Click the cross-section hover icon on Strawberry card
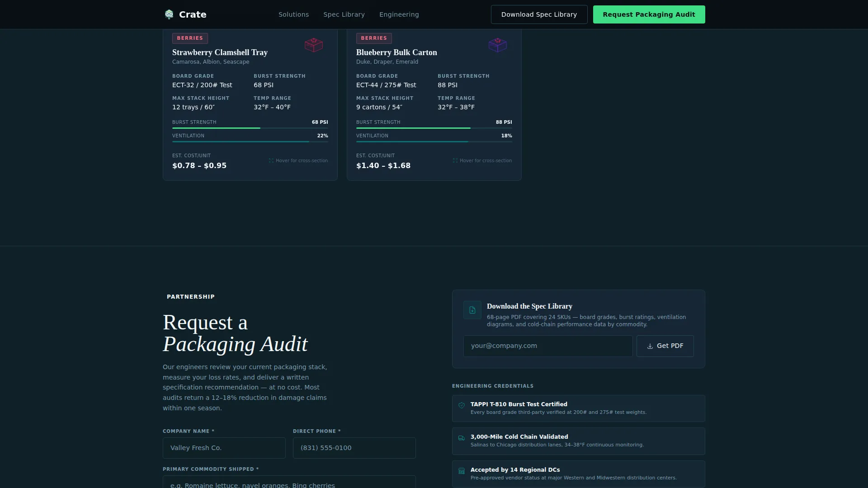The image size is (868, 488). (271, 160)
